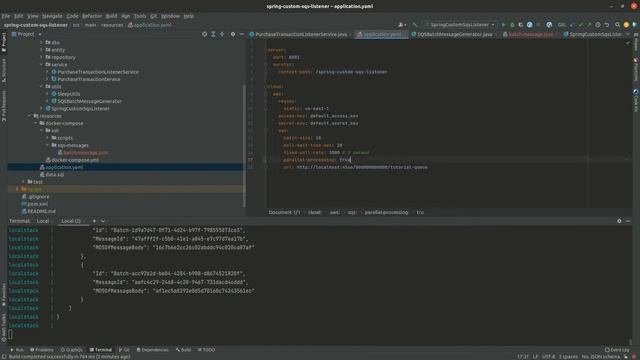Screen dimensions: 640x360
Task: Select the Local (2) terminal tab
Action: pyautogui.click(x=71, y=221)
